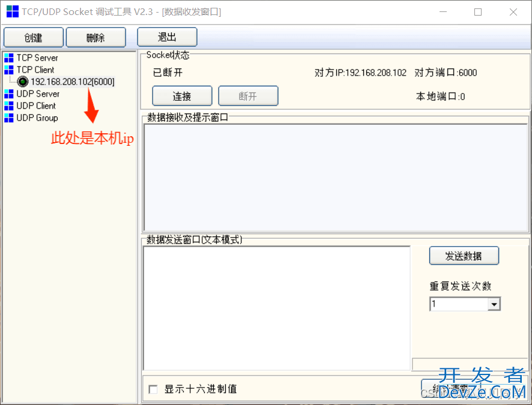This screenshot has width=532, height=405.
Task: Click the disabled 断开 (Disconnect) button
Action: (248, 96)
